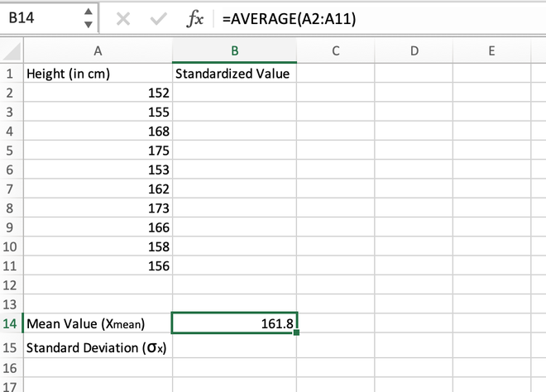Select row 14 header
Screen dimensions: 546x392
pyautogui.click(x=10, y=323)
